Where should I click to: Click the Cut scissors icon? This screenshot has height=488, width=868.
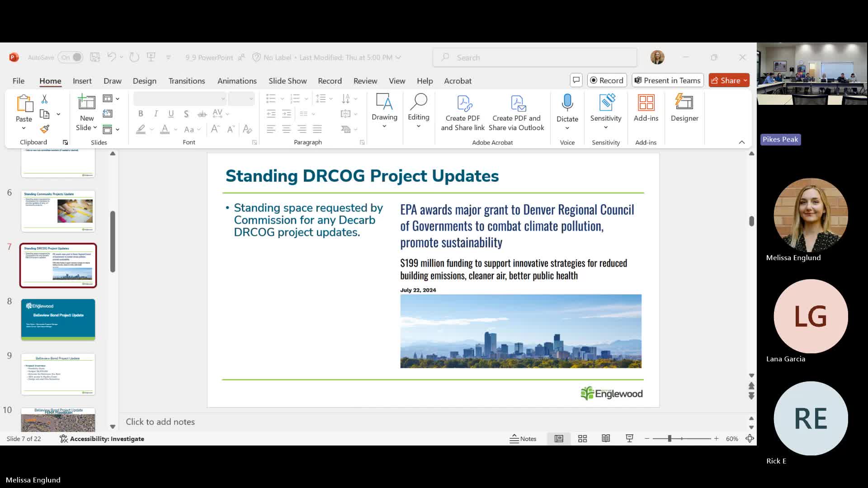[44, 99]
